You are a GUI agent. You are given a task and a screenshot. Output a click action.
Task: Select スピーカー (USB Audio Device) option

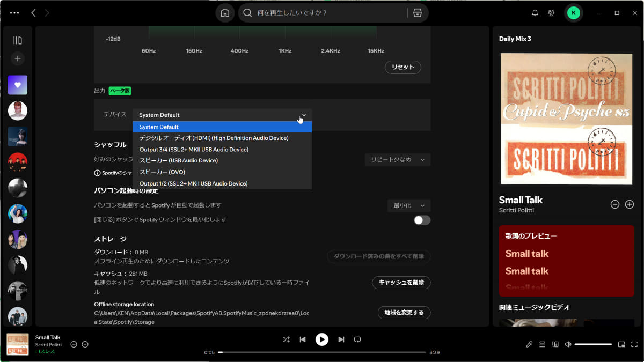pos(222,160)
